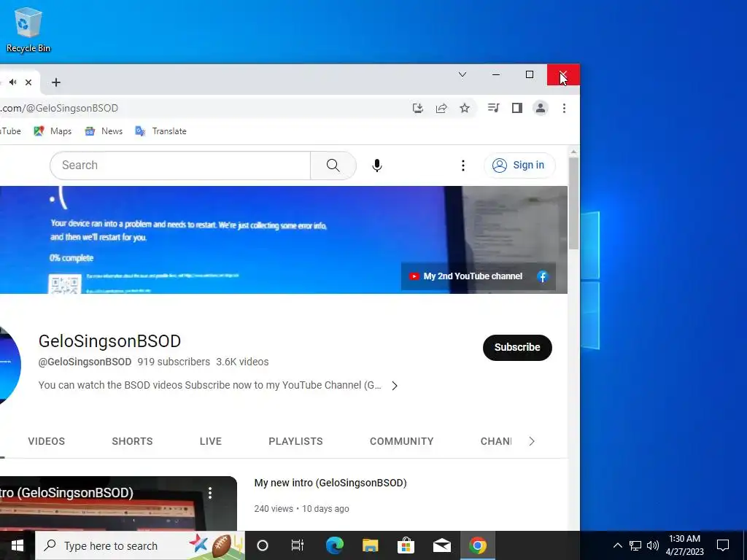
Task: Switch to the VIDEOS tab
Action: (x=46, y=441)
